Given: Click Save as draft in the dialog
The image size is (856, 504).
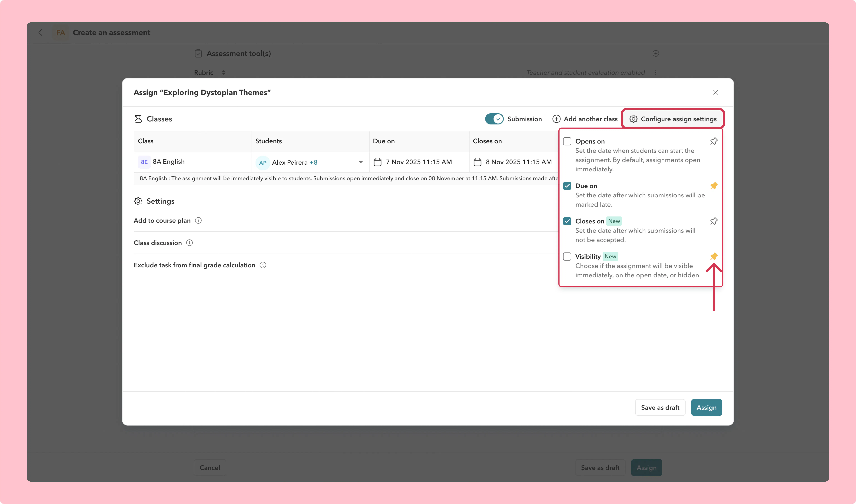Looking at the screenshot, I should click(660, 407).
